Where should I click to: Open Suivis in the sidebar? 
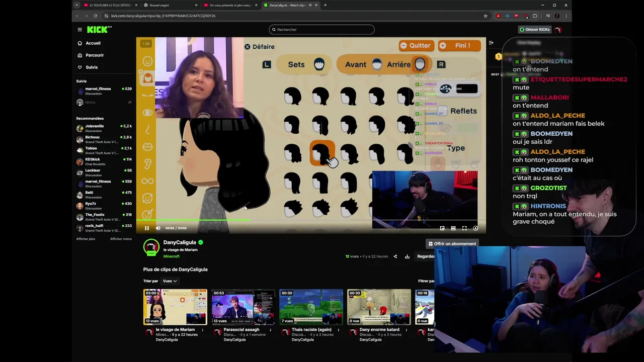coord(91,67)
